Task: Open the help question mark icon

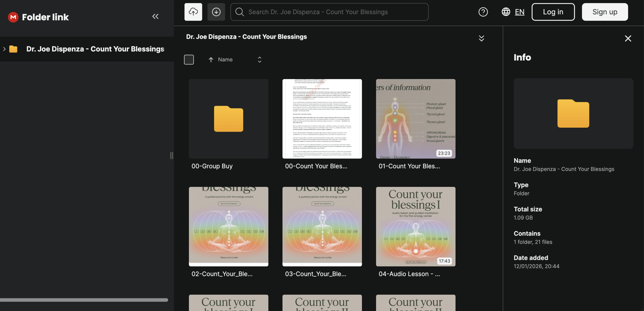Action: (483, 12)
